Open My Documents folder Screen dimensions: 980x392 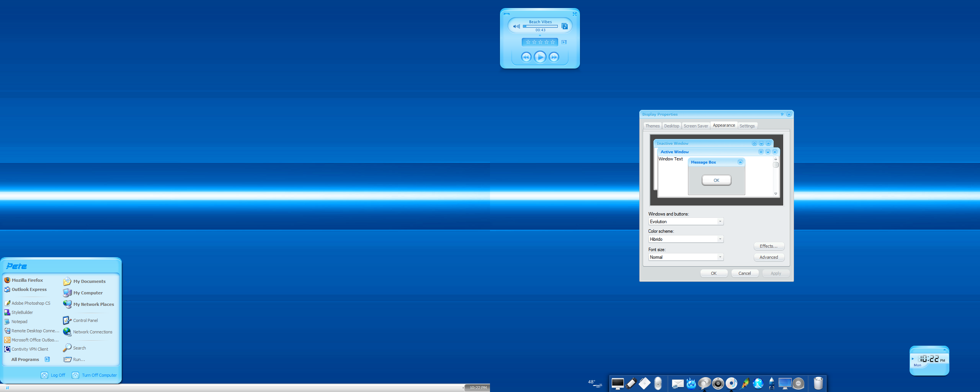coord(84,281)
